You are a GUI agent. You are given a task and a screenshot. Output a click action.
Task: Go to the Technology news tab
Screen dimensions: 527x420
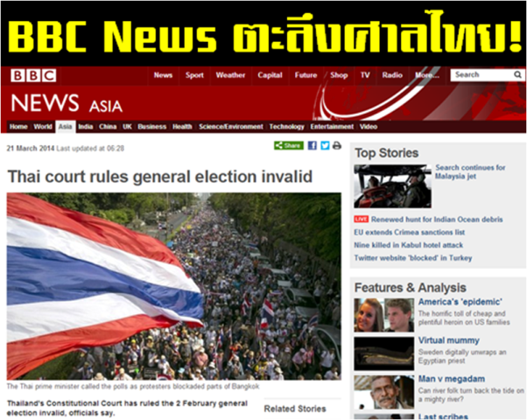286,127
